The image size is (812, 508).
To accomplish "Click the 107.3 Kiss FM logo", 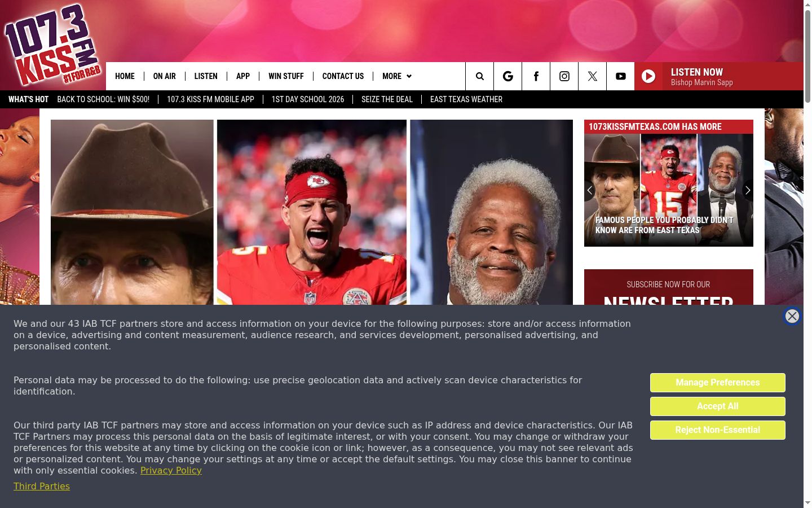I will click(x=53, y=45).
